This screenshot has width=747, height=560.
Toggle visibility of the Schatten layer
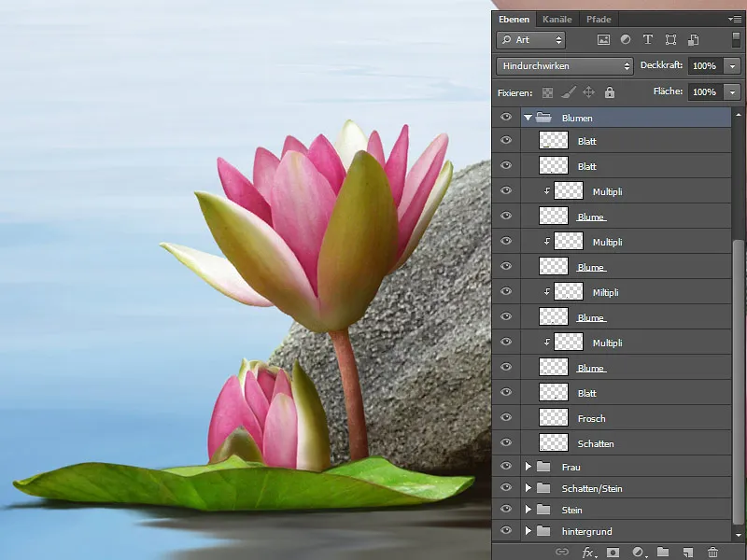(x=506, y=442)
